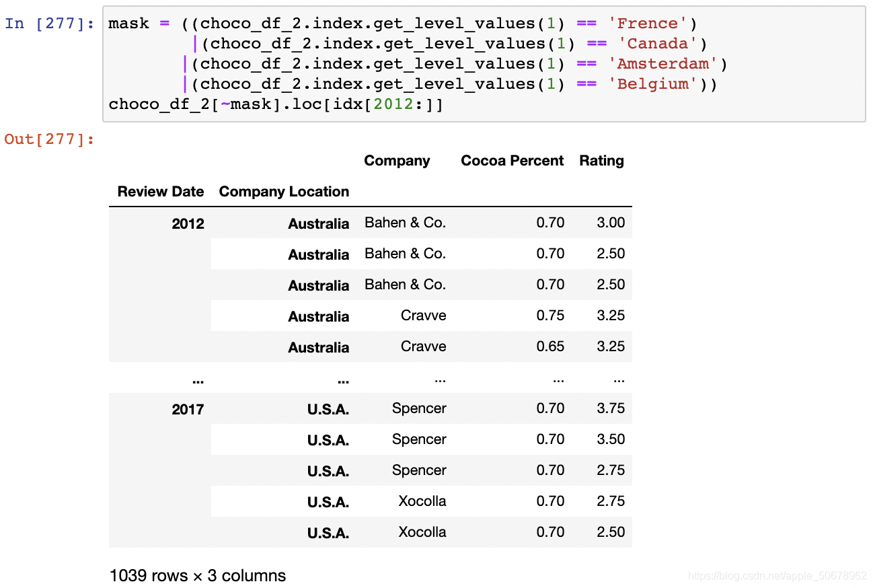Click the 0.75 cocoa percent value
The image size is (873, 588).
pos(550,316)
